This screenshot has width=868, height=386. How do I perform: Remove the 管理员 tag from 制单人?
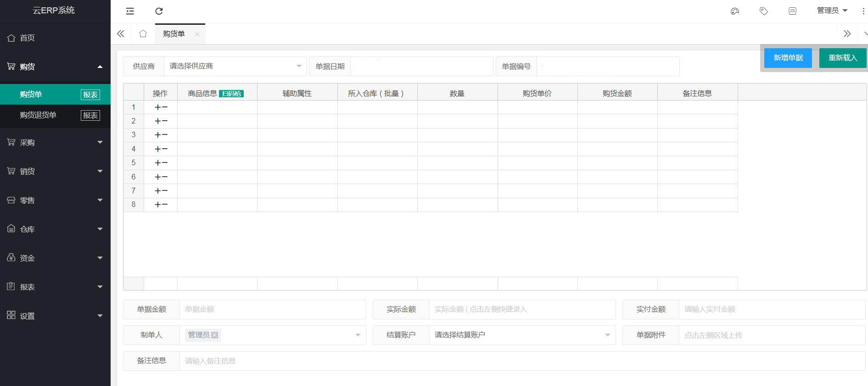214,335
